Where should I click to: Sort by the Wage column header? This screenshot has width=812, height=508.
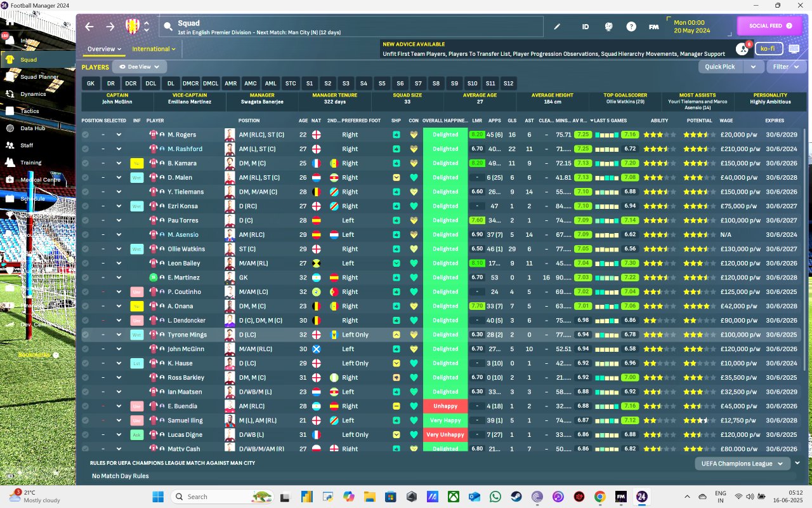pyautogui.click(x=726, y=120)
